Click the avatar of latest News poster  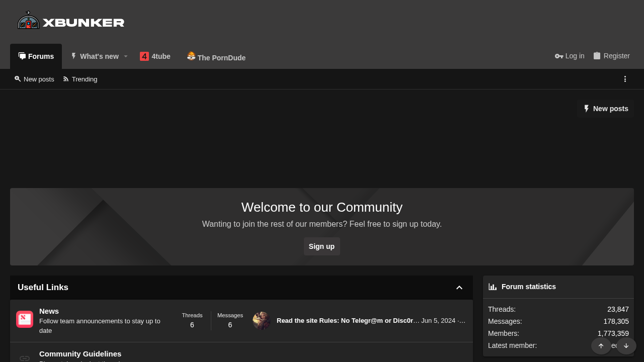[x=261, y=321]
